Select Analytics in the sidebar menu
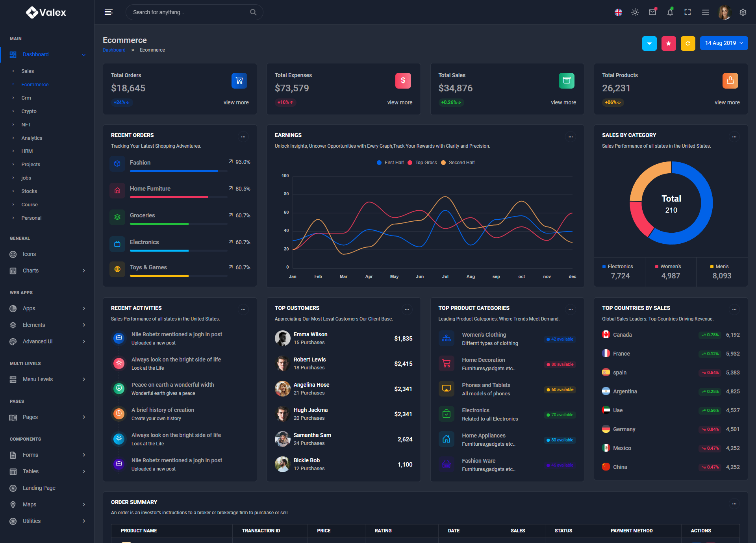Viewport: 756px width, 543px height. click(x=31, y=138)
